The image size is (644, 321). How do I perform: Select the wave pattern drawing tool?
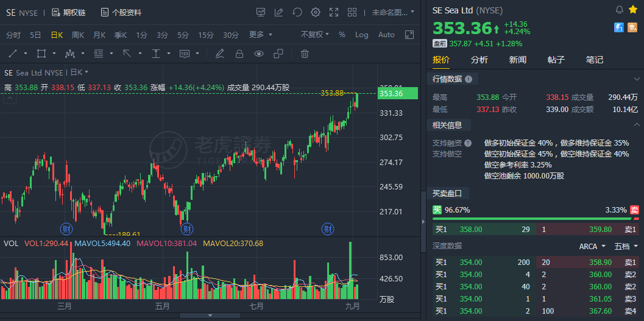click(x=70, y=54)
